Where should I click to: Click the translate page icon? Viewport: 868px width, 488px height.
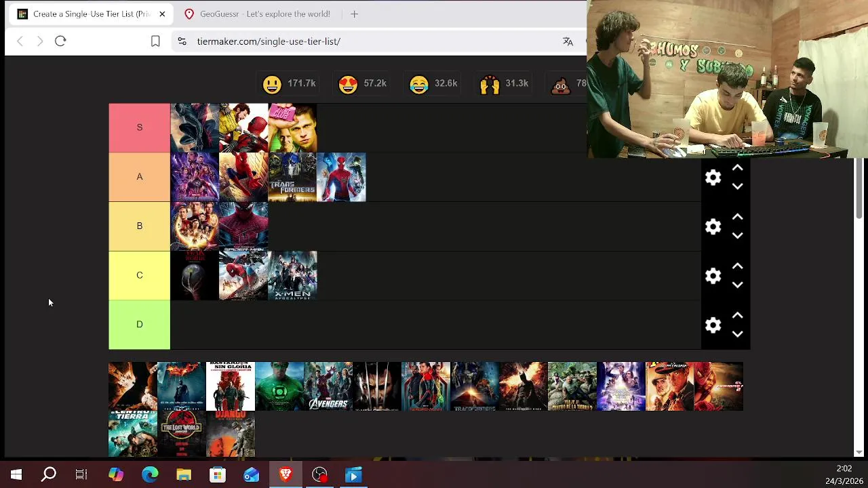click(568, 41)
